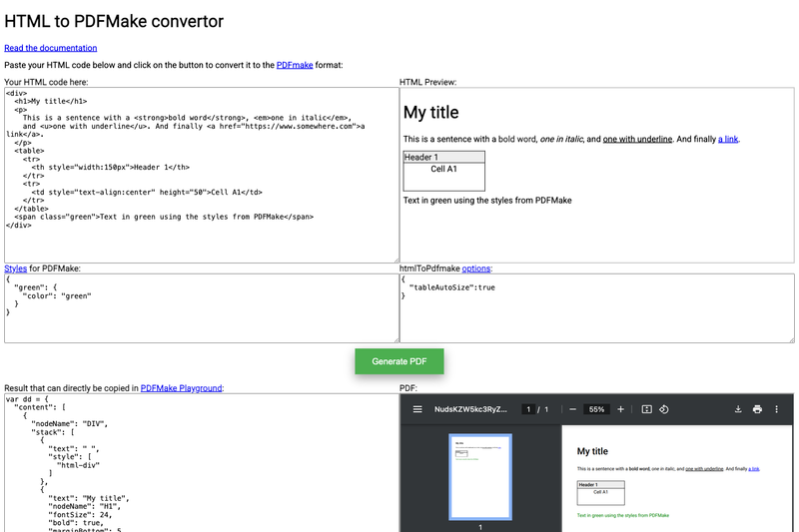Click the PDF page number field
799x532 pixels.
[528, 409]
